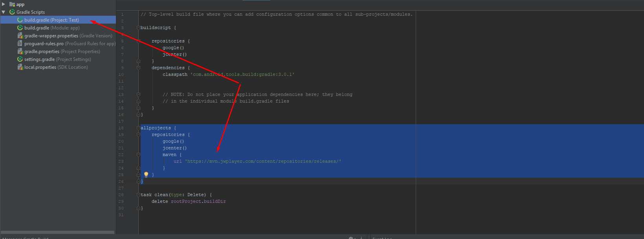This screenshot has height=239, width=644.
Task: Select 'local.properties (SDK Location)' label
Action: 56,67
